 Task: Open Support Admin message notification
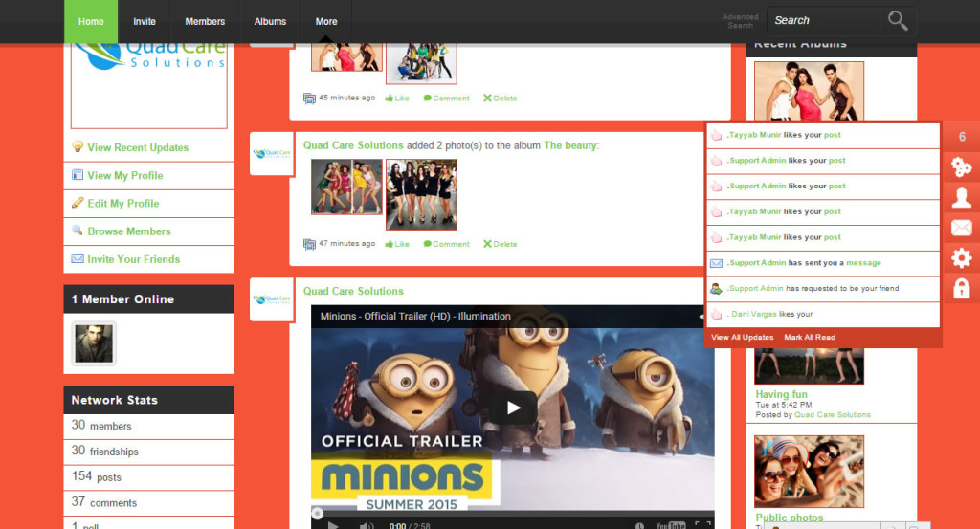tap(823, 263)
